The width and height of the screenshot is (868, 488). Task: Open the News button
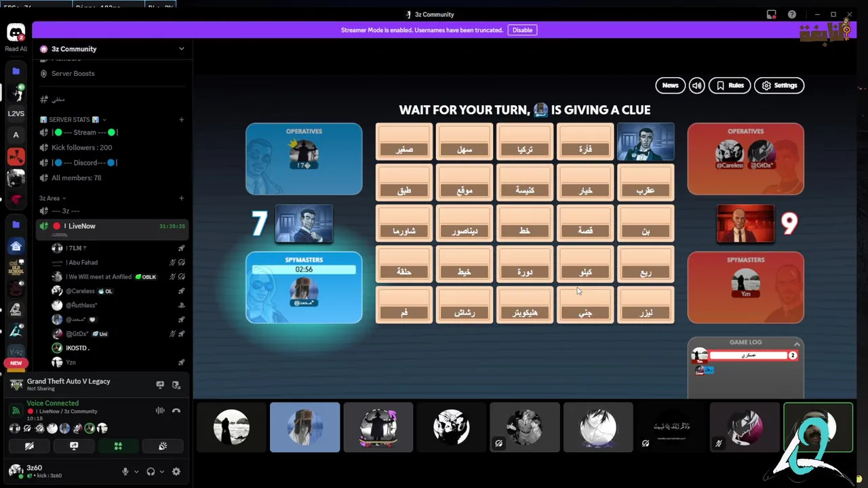[x=670, y=85]
